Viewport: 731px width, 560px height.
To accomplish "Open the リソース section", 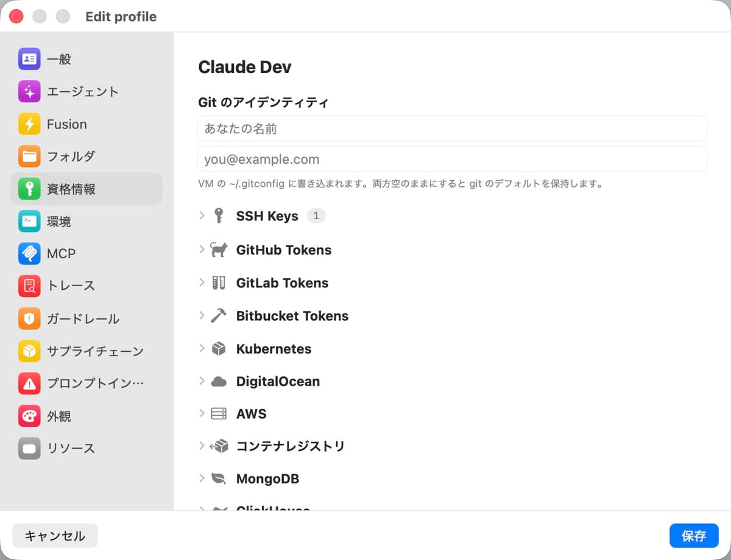I will 87,449.
